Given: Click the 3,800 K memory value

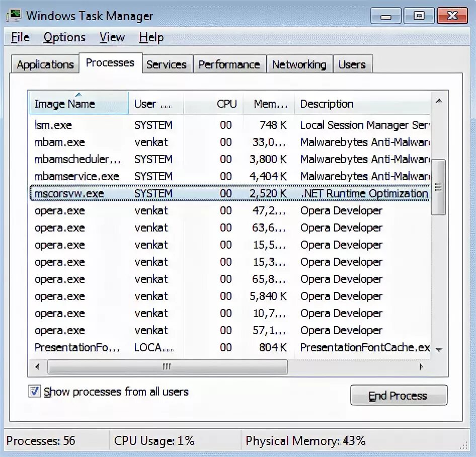Looking at the screenshot, I should point(268,159).
